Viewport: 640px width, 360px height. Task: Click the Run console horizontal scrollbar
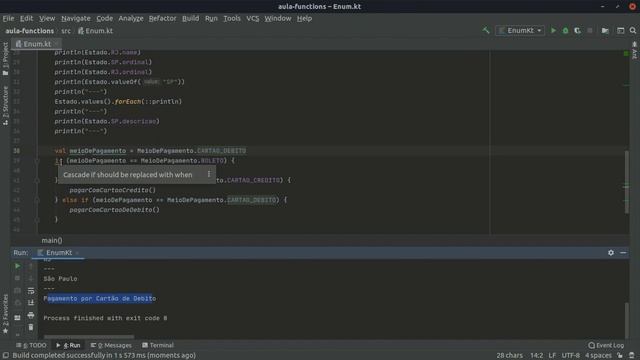(89, 337)
